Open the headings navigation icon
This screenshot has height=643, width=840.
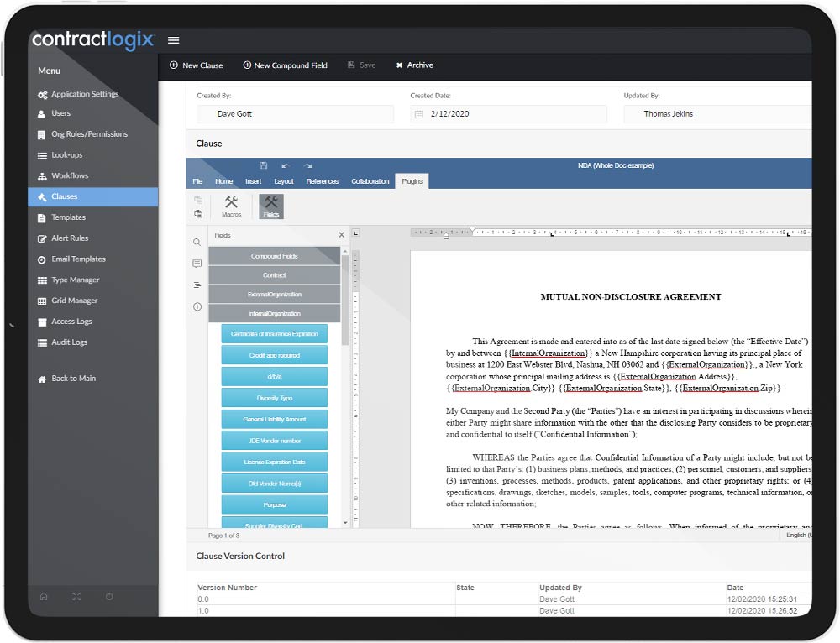click(x=197, y=285)
